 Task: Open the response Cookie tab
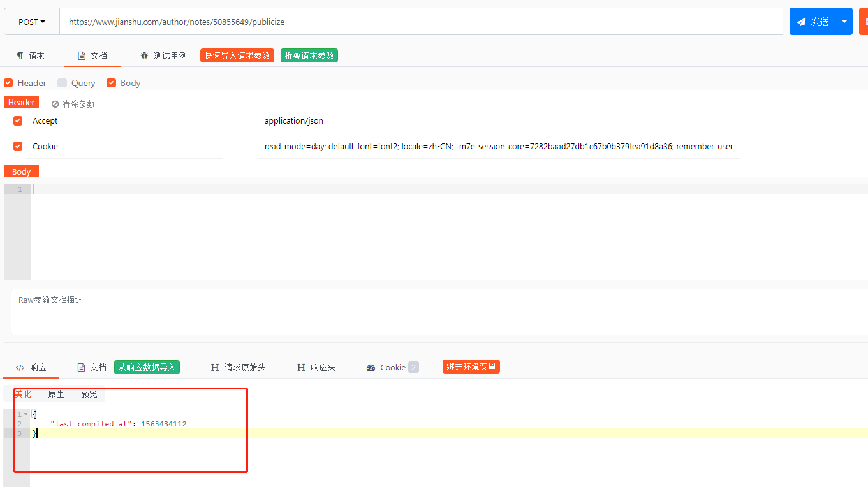coord(392,367)
